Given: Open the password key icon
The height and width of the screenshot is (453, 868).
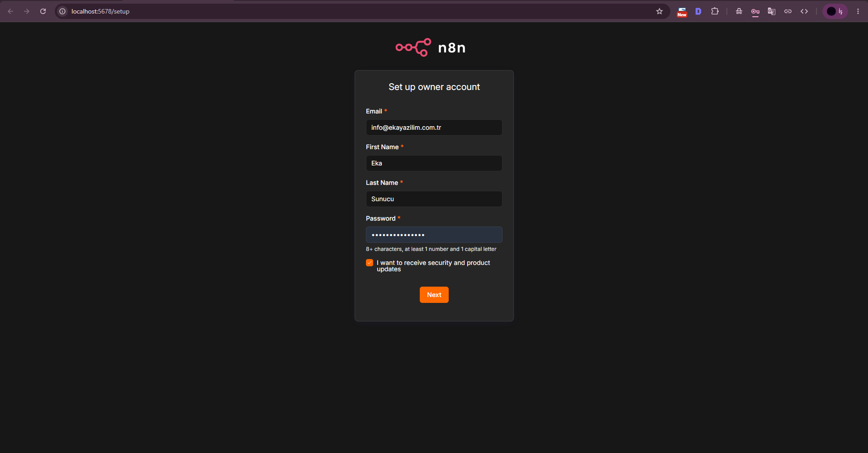Looking at the screenshot, I should [755, 12].
